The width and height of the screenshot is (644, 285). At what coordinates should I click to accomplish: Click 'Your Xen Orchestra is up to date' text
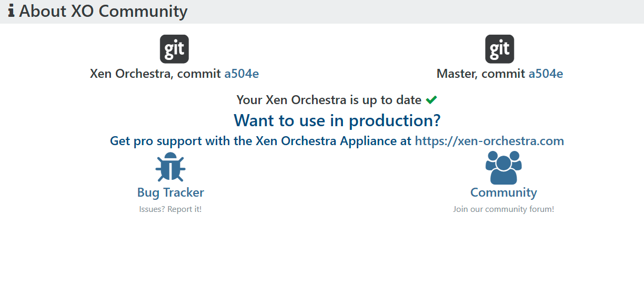point(329,100)
